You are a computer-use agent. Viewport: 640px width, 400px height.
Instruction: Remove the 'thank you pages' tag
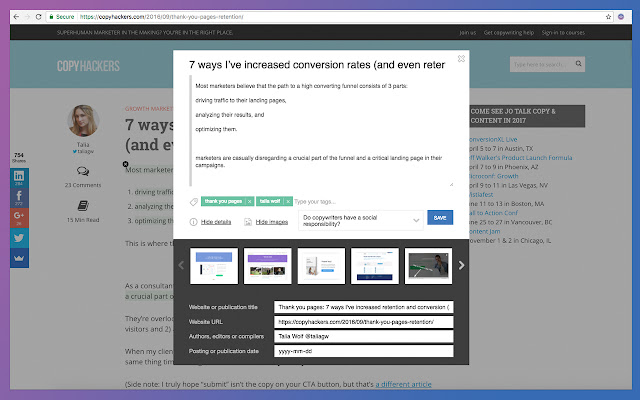[x=249, y=201]
